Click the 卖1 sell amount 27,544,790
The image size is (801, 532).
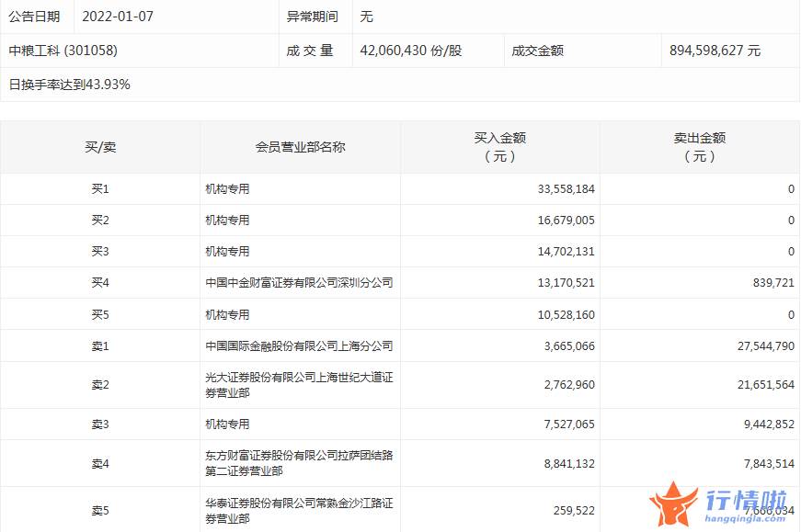click(x=763, y=346)
